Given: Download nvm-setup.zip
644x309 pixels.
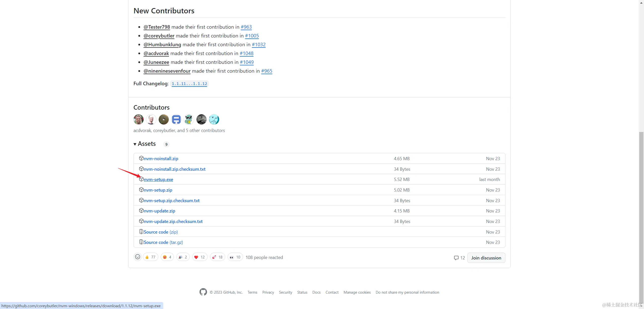Looking at the screenshot, I should 158,190.
